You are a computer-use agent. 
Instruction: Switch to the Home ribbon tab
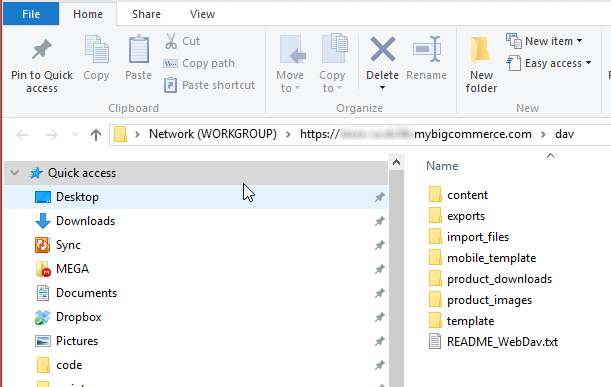pos(88,14)
